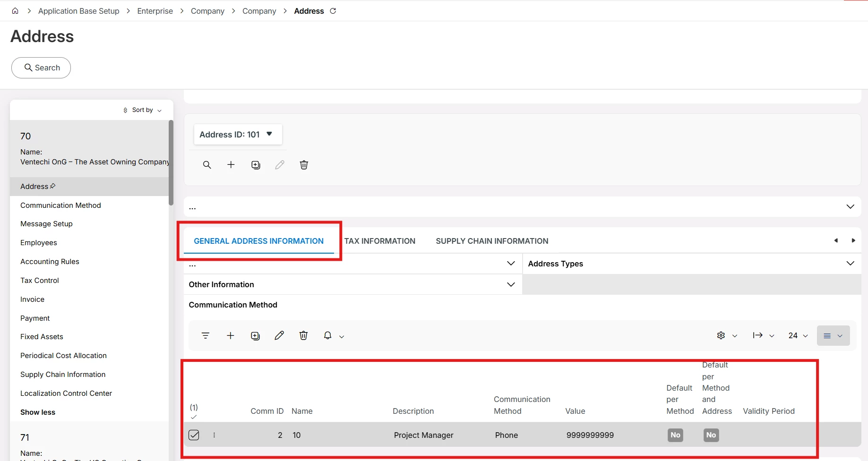Open Payment in the sidebar
Viewport: 868px width, 461px height.
pos(35,318)
